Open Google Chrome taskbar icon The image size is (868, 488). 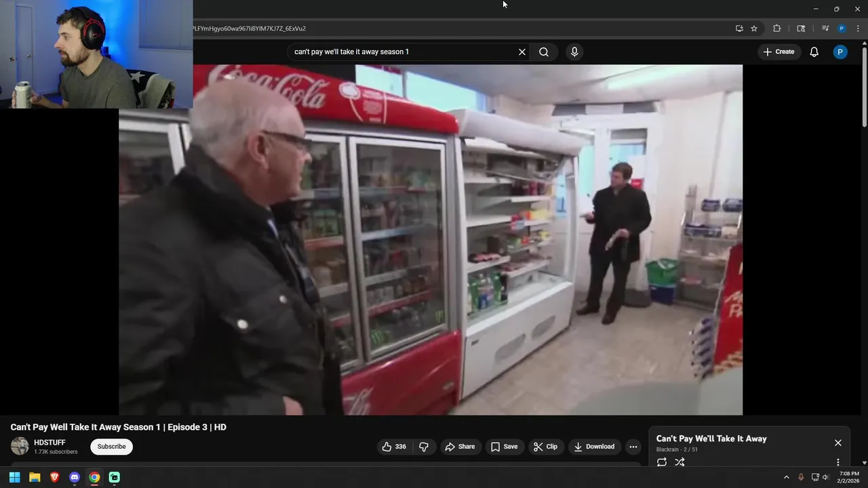point(94,477)
